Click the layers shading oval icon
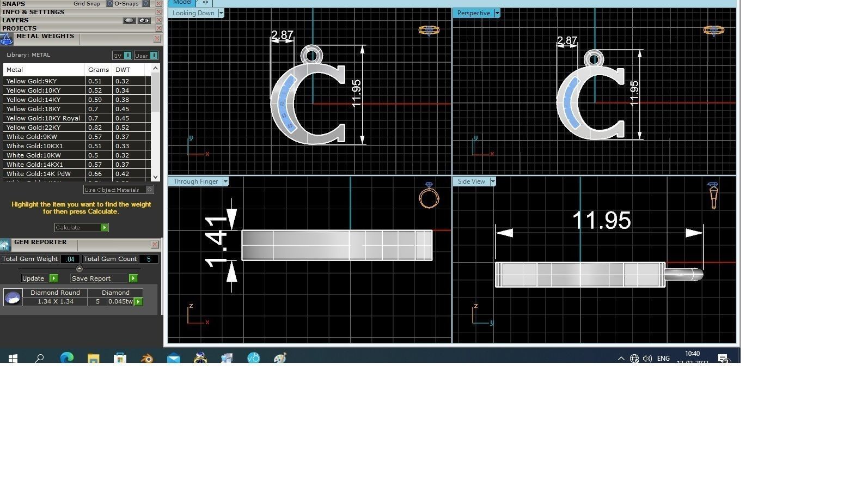 (129, 21)
